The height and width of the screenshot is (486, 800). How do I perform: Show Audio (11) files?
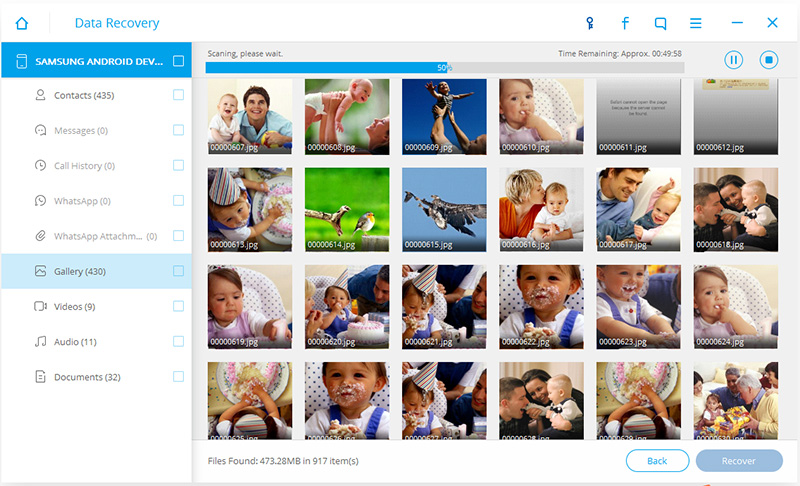75,342
